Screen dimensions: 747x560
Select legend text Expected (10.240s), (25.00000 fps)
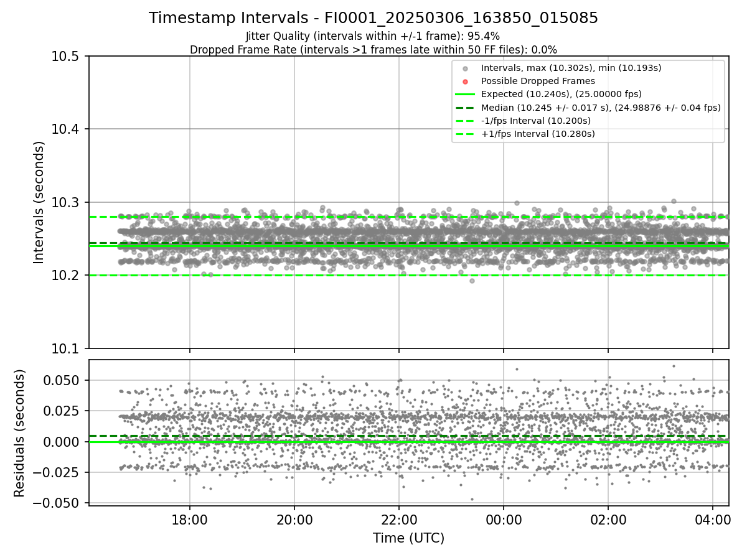point(561,95)
